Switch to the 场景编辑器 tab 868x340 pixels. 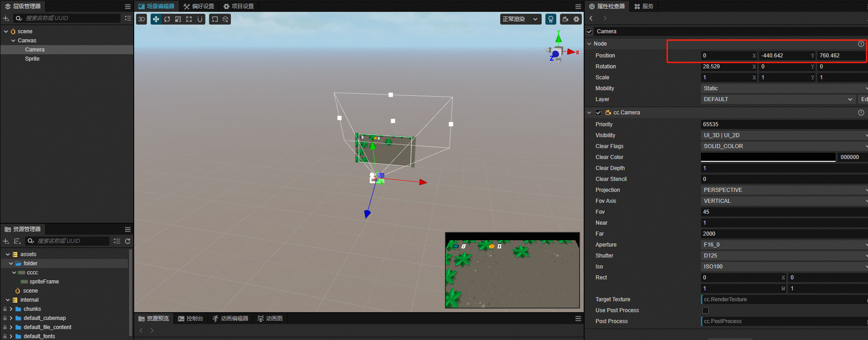(157, 6)
